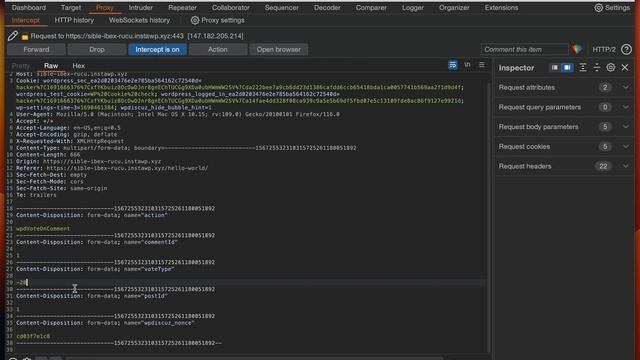Viewport: 640px width, 360px height.
Task: Open the Collaborator tab
Action: 231,8
